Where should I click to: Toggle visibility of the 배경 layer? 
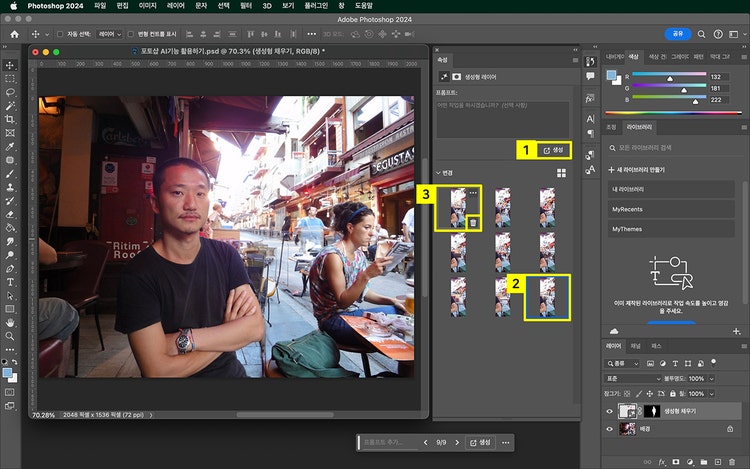coord(611,428)
